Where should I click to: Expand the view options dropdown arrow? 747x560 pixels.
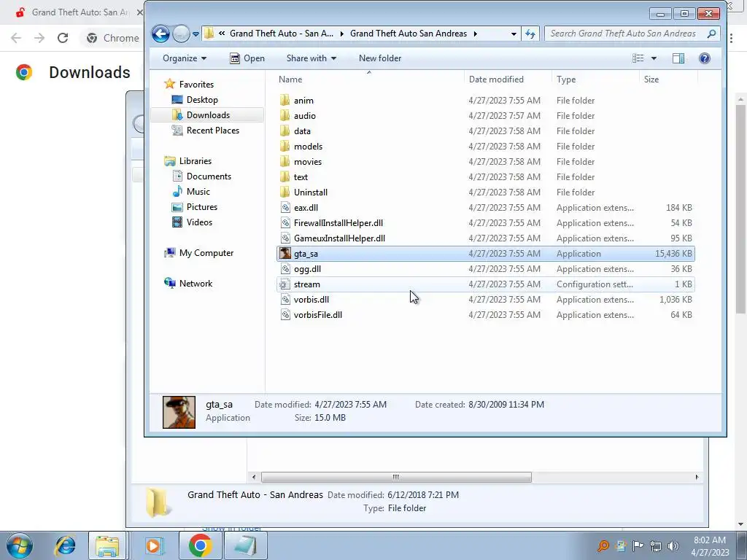point(654,58)
